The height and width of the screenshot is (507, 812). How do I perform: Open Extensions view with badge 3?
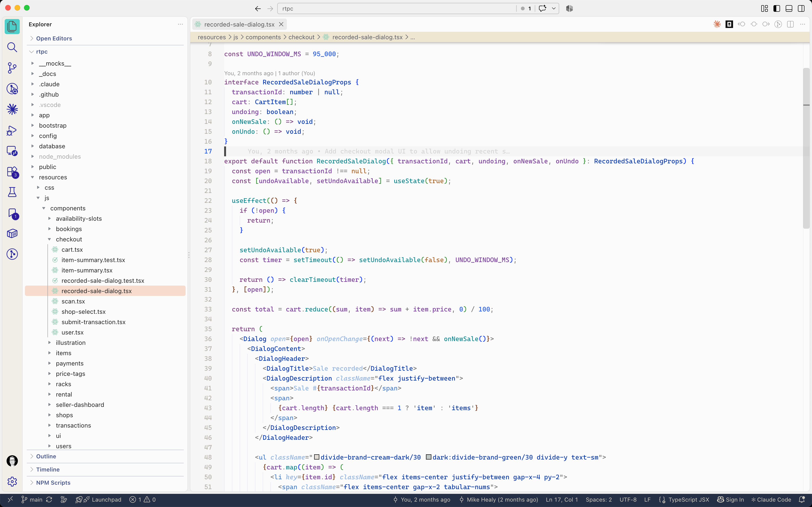point(12,172)
